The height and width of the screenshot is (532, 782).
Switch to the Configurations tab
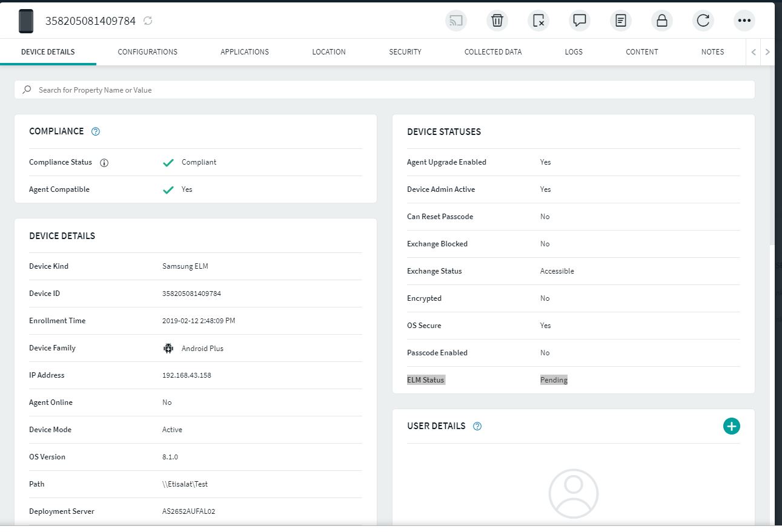pyautogui.click(x=147, y=52)
